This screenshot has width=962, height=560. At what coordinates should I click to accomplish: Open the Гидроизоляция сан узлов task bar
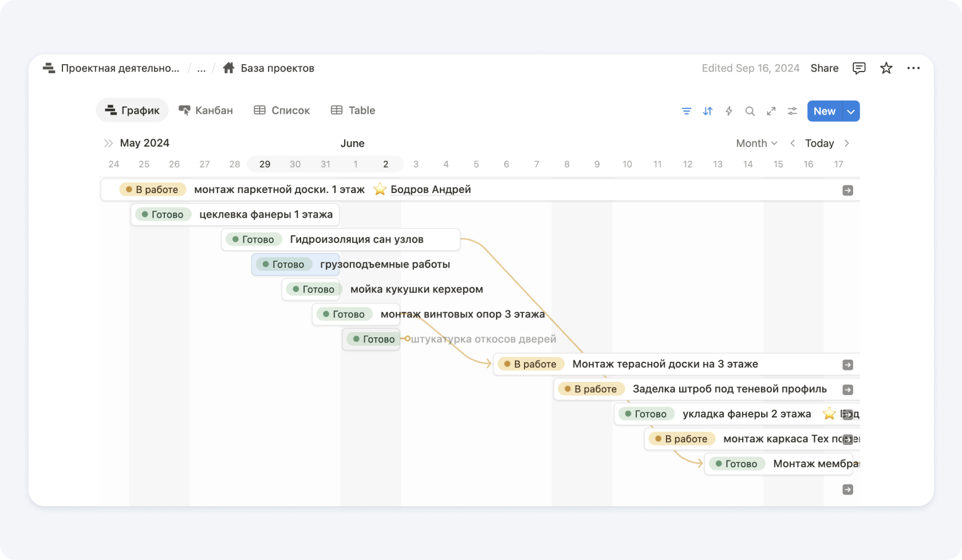pyautogui.click(x=356, y=239)
